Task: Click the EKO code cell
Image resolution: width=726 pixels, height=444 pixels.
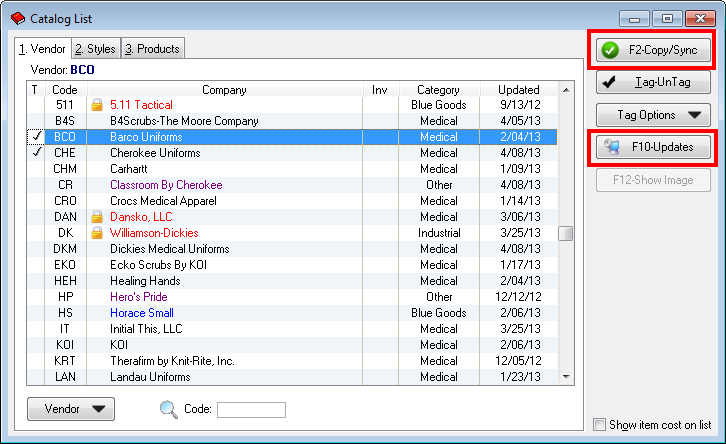Action: click(x=65, y=265)
